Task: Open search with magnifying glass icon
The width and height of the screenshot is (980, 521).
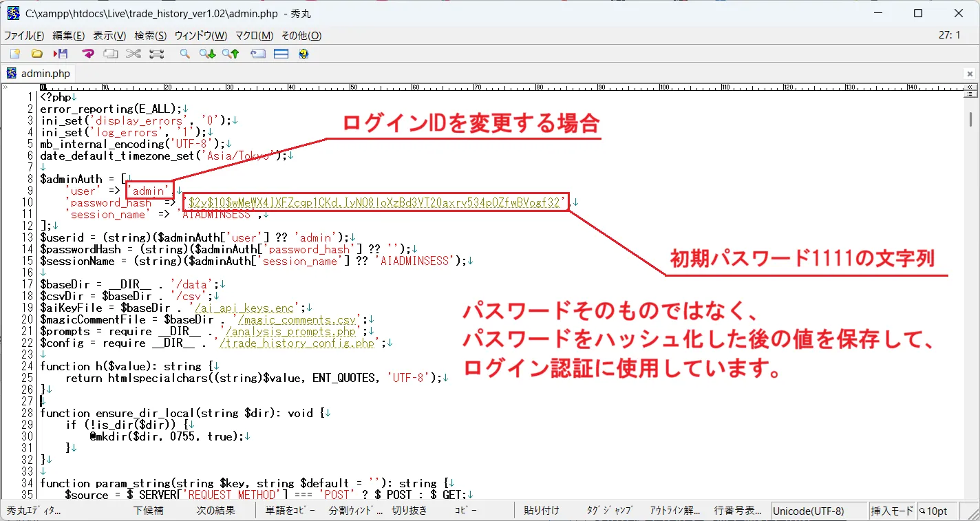Action: pos(184,54)
